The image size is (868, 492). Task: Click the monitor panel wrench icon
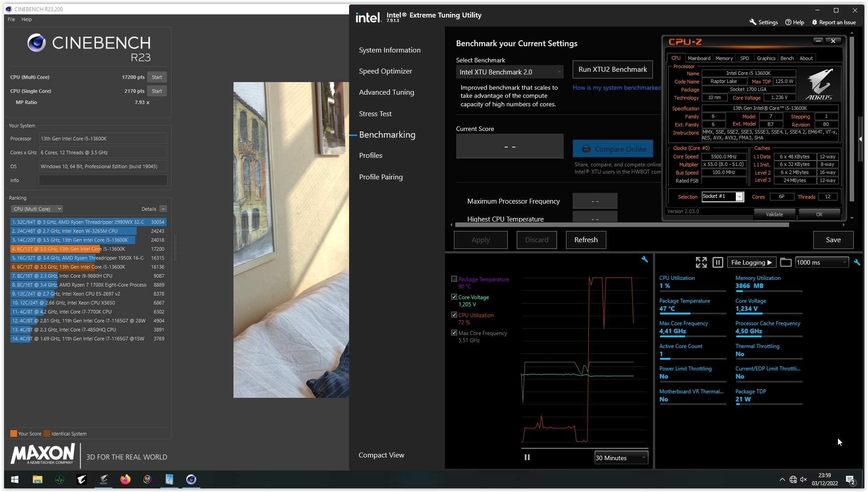tap(857, 262)
